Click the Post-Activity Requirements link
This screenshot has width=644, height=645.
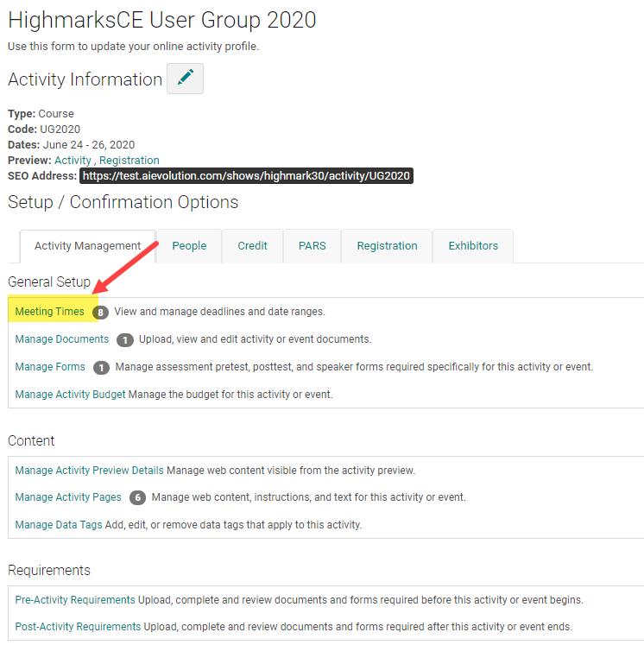78,627
